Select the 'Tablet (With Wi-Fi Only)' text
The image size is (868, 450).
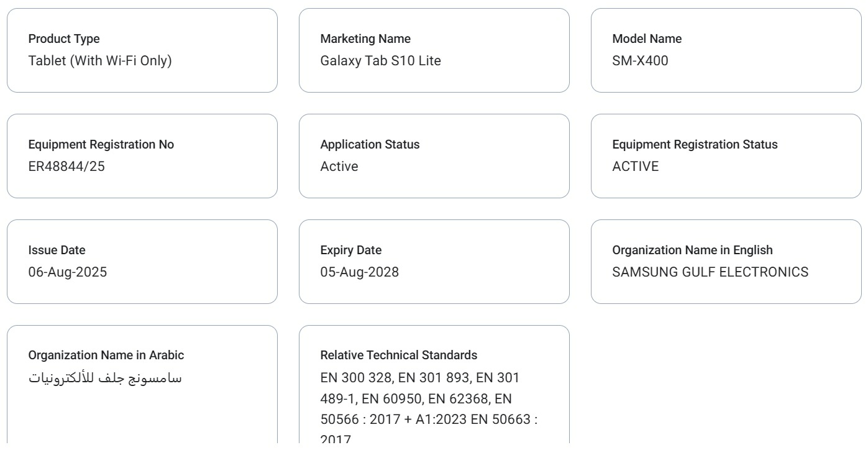(100, 61)
